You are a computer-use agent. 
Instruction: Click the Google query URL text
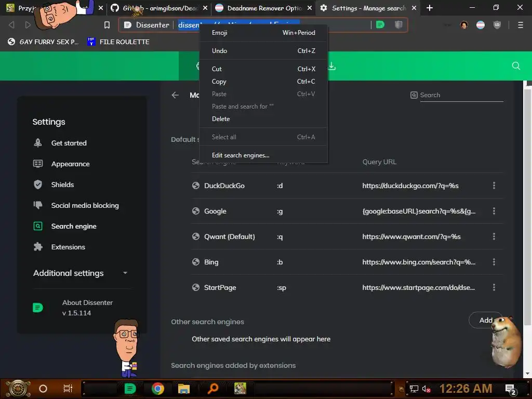pos(419,211)
